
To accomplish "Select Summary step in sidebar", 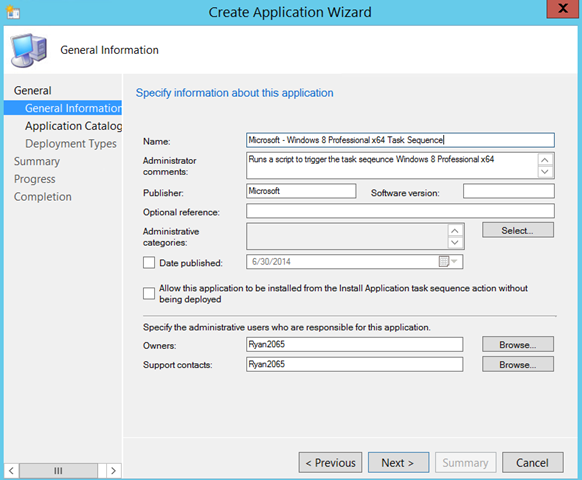I will point(37,161).
